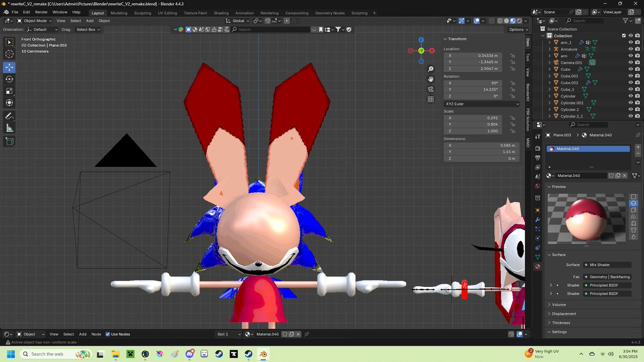Select cube preview shape icon
This screenshot has height=362, width=644.
click(x=634, y=210)
